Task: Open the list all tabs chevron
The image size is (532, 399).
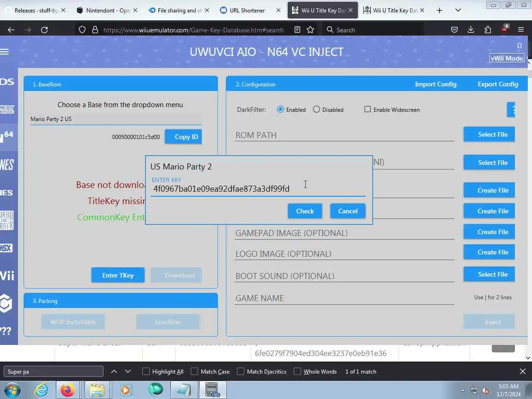Action: (458, 11)
